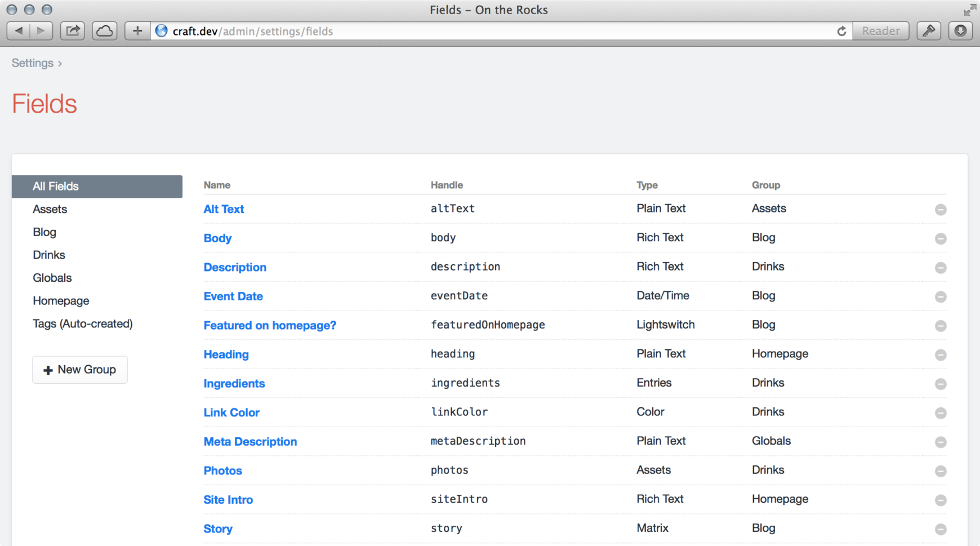Click the Entries type cell
This screenshot has width=980, height=546.
point(654,383)
